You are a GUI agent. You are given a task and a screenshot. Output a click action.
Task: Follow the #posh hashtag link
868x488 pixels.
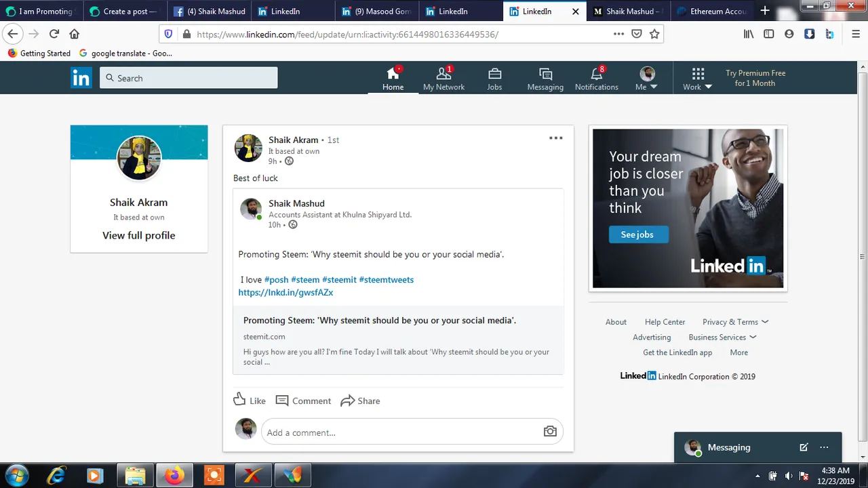tap(276, 279)
